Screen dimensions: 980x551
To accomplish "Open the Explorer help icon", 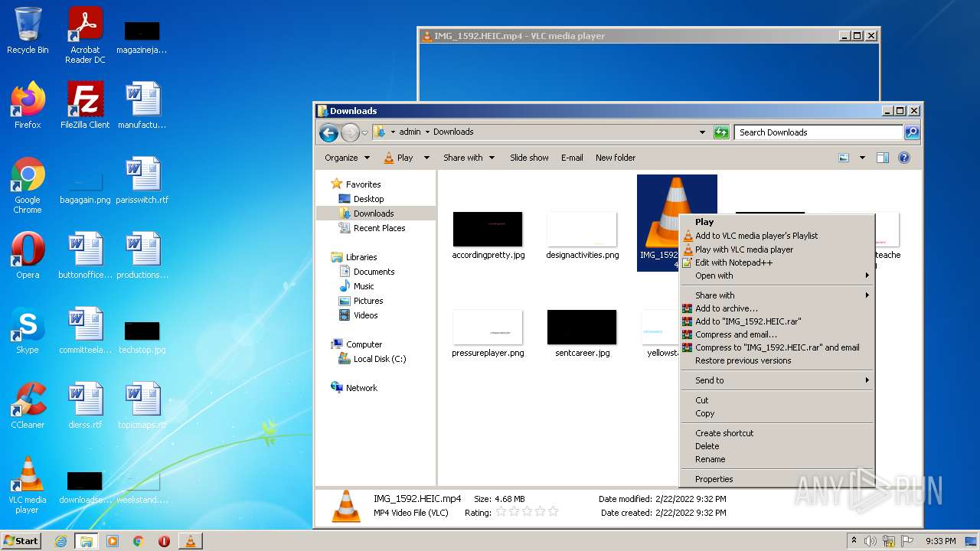I will click(904, 158).
